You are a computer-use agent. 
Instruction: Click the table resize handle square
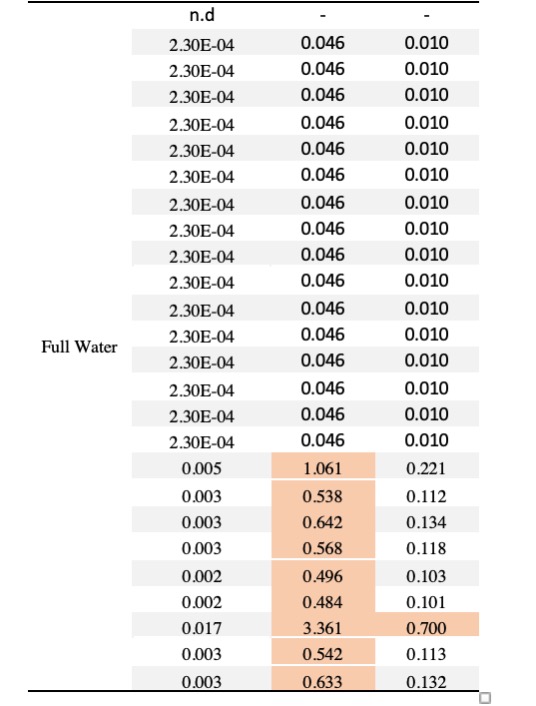[485, 698]
